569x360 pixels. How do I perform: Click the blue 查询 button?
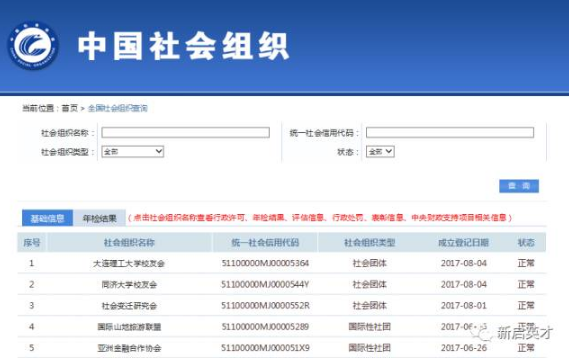point(519,186)
